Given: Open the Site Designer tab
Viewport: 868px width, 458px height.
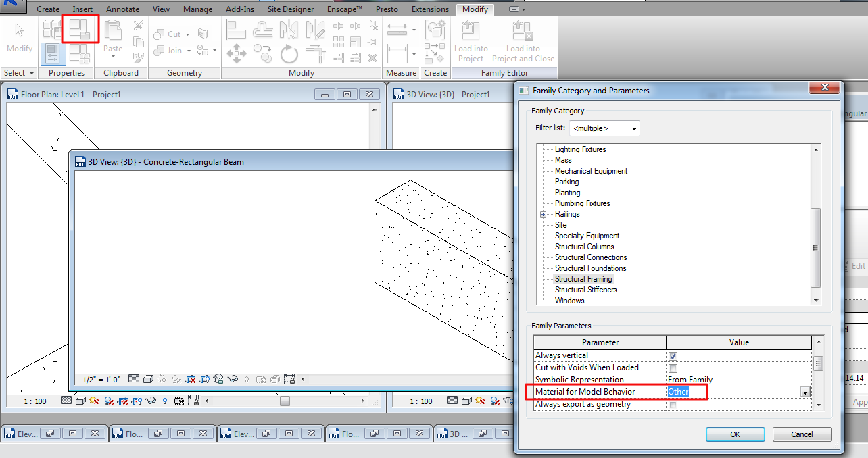Looking at the screenshot, I should [x=291, y=9].
